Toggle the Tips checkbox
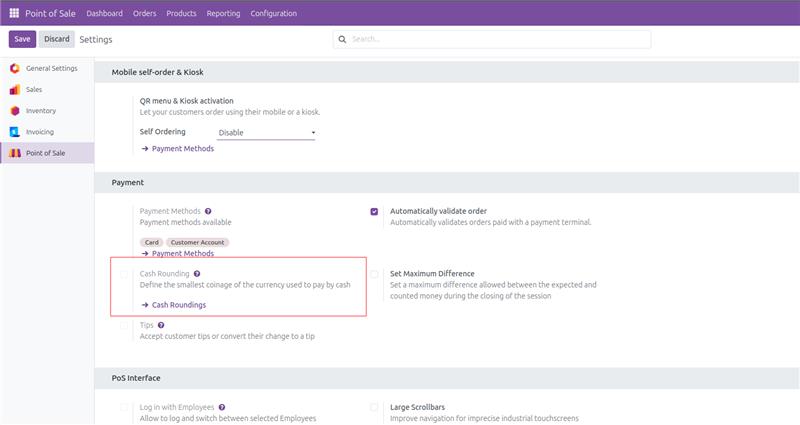 tap(124, 325)
